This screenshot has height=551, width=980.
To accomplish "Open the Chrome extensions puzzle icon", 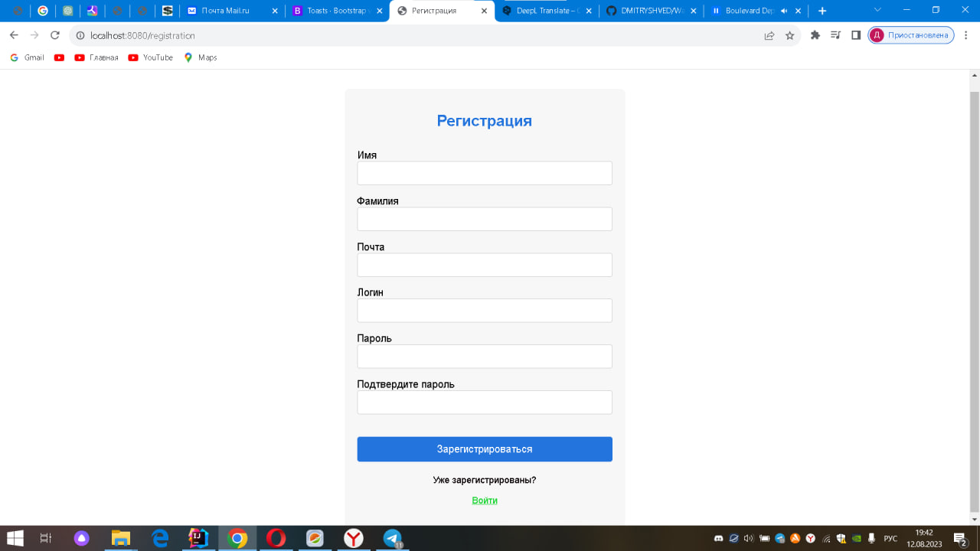I will (815, 35).
